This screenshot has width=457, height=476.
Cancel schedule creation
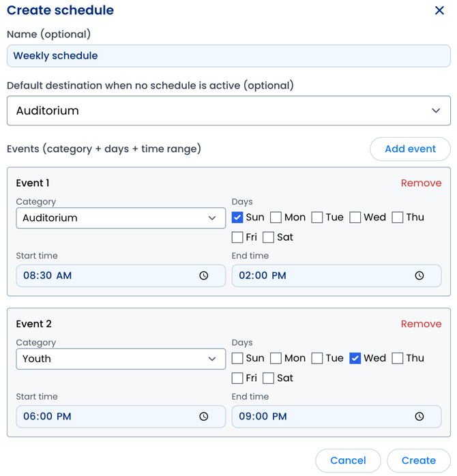tap(348, 461)
